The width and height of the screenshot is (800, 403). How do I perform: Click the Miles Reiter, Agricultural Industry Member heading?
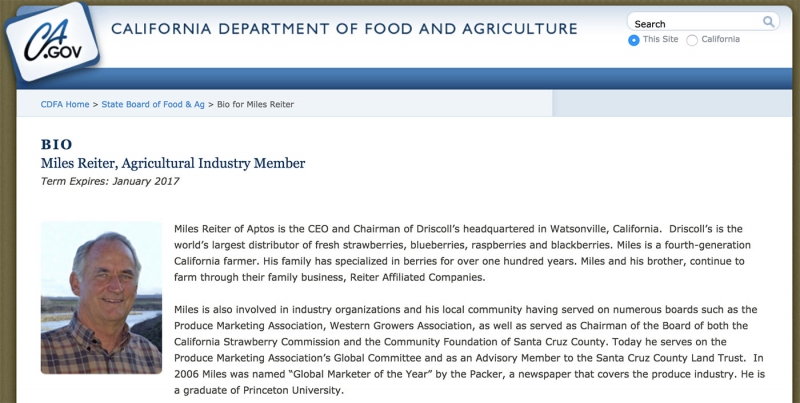click(x=172, y=162)
